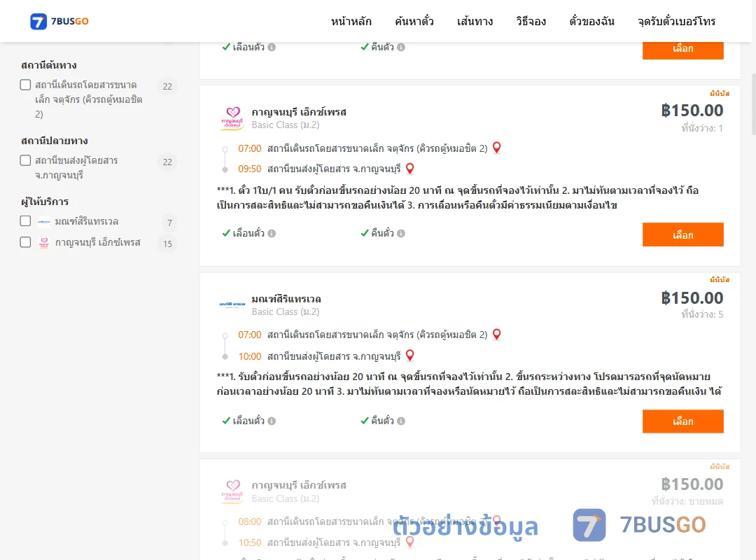Click คืนตั๋ว info icon in 09:50 arrival card
This screenshot has width=756, height=560.
[x=401, y=234]
